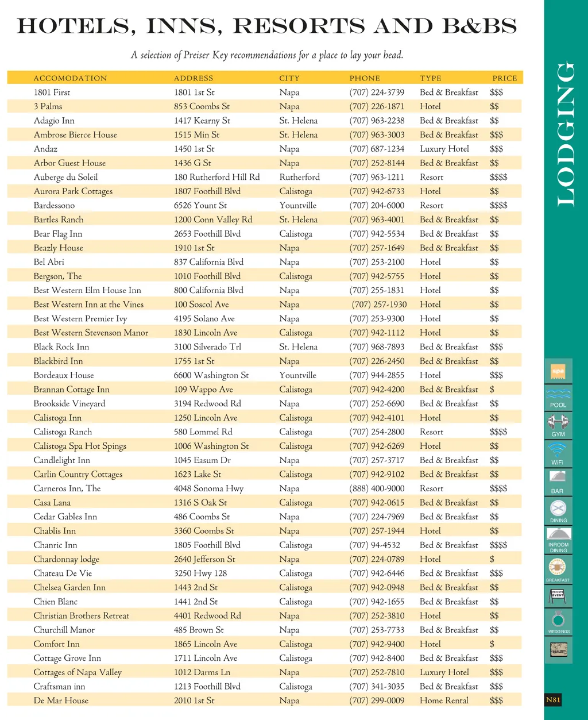The height and width of the screenshot is (720, 588).
Task: Select the Inroom Dining cloche icon
Action: pyautogui.click(x=558, y=534)
